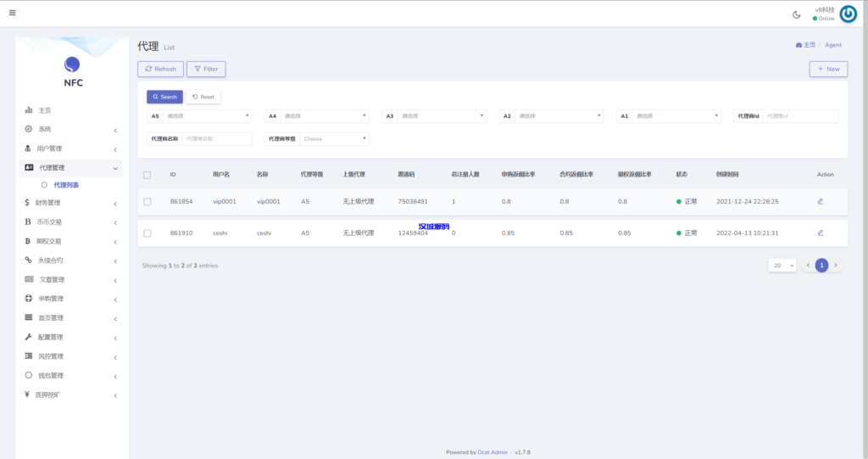Click the 代理商名称 input field
This screenshot has width=868, height=459.
(x=217, y=138)
